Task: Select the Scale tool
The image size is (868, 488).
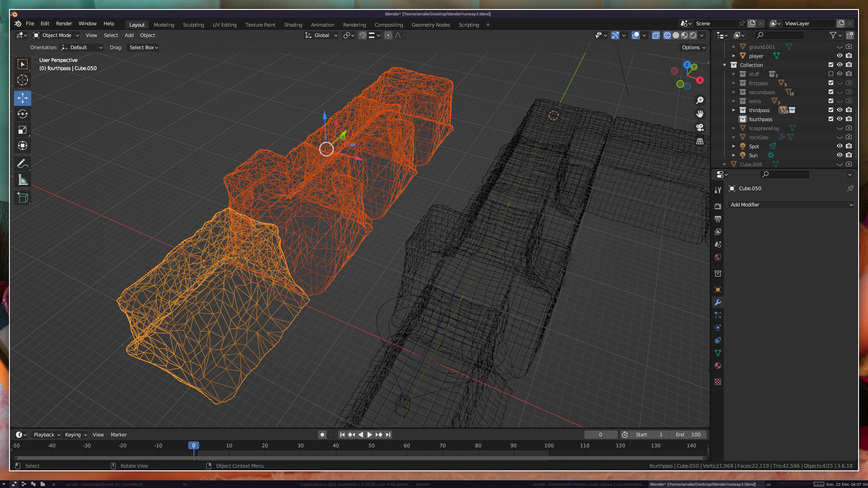Action: click(23, 130)
